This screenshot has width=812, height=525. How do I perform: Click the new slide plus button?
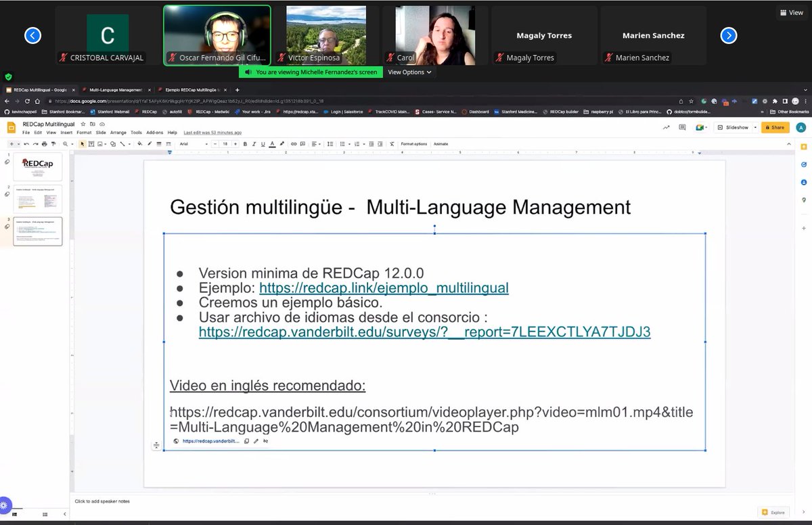pos(12,144)
